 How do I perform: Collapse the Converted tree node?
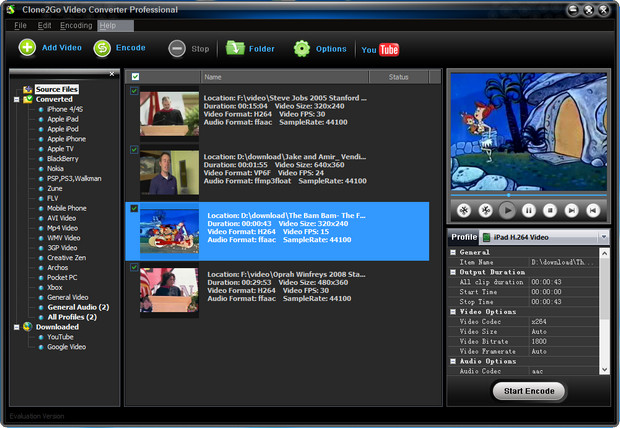click(17, 100)
